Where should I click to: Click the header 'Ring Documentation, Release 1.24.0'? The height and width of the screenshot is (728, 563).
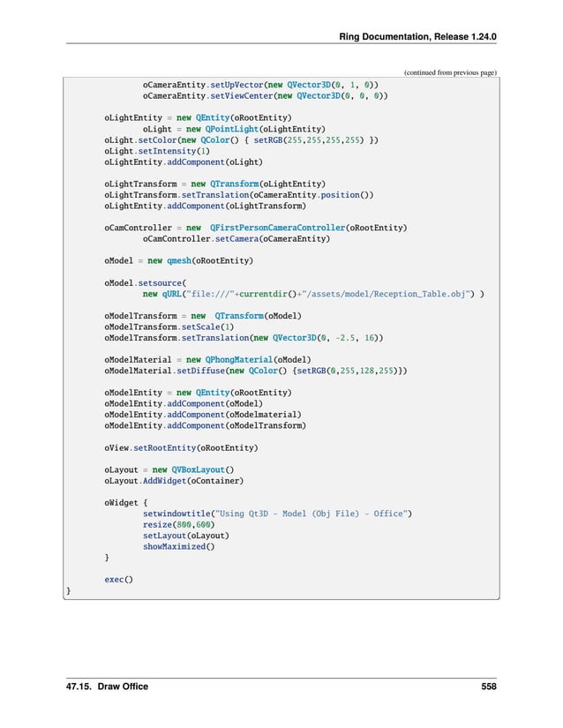[417, 37]
